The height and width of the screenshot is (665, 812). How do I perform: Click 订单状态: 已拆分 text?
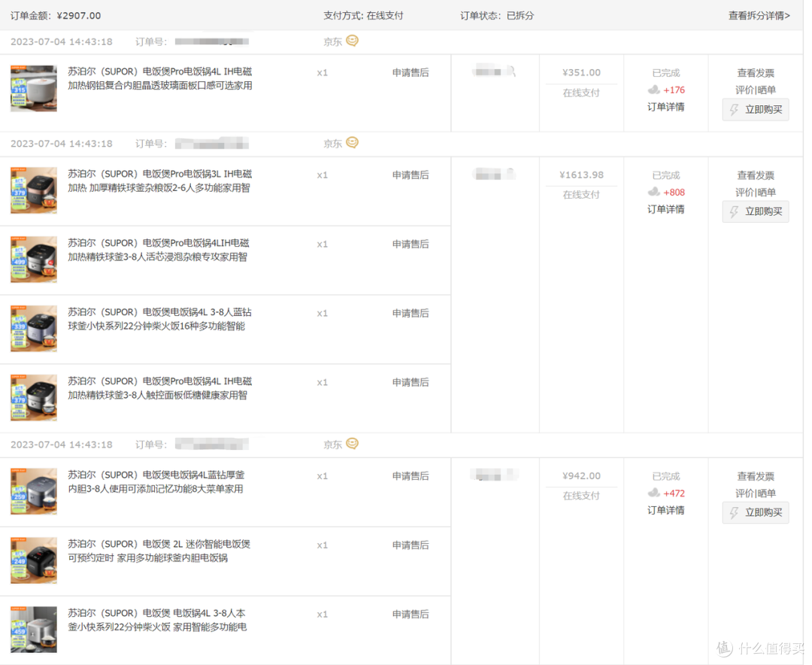coord(497,16)
